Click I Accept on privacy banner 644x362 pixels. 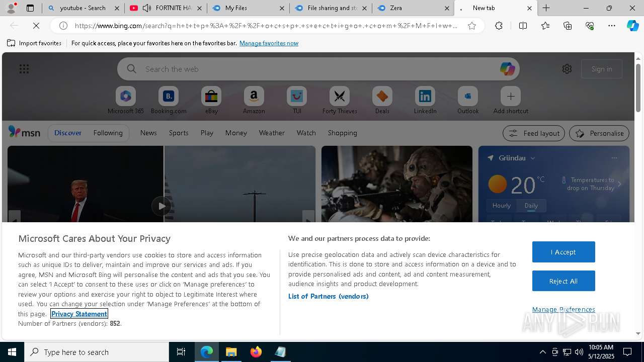tap(563, 252)
